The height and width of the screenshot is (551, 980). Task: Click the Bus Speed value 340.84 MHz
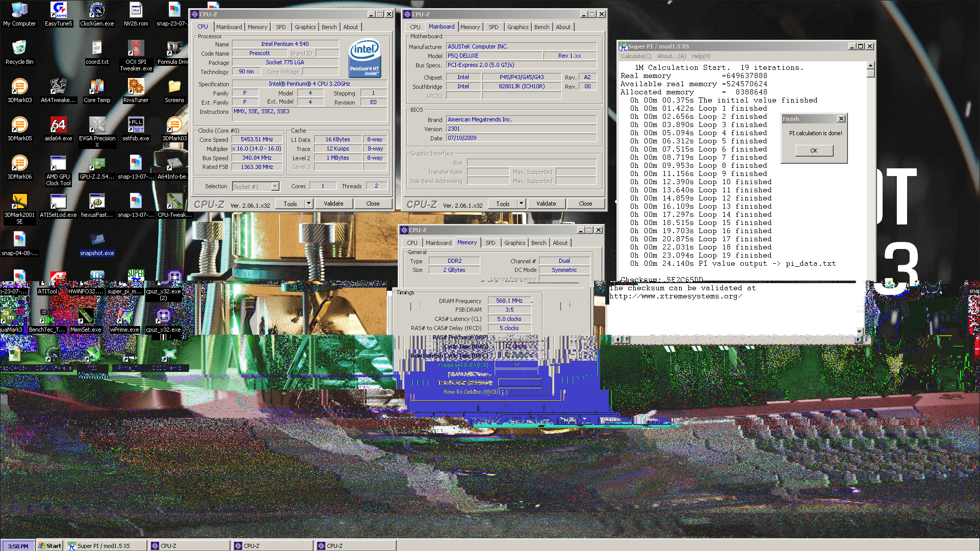click(x=257, y=158)
